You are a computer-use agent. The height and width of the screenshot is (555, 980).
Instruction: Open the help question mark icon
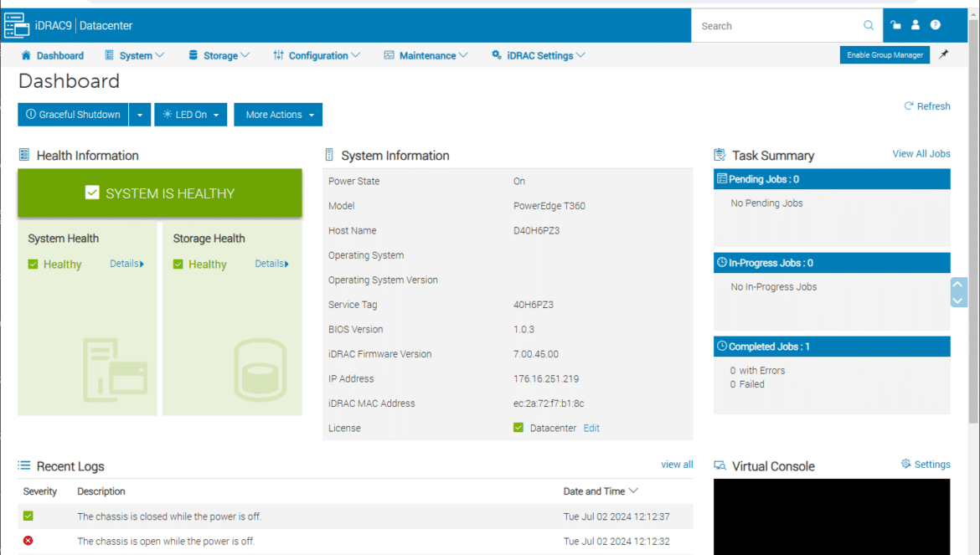pos(935,25)
